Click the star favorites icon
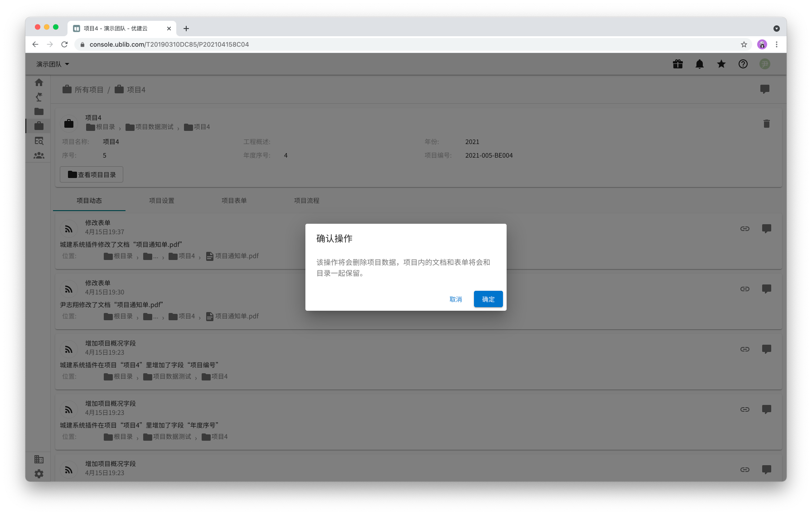Screen dimensions: 812x515 (721, 64)
